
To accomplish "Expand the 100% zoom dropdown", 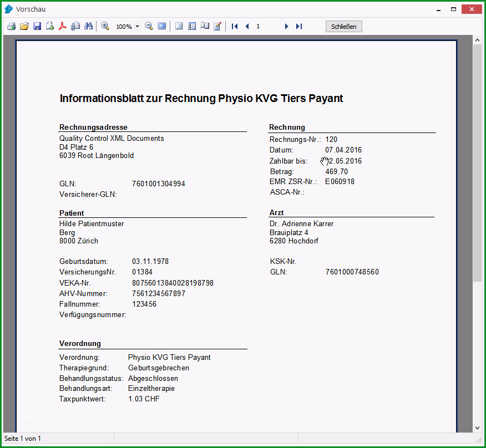I will tap(137, 27).
